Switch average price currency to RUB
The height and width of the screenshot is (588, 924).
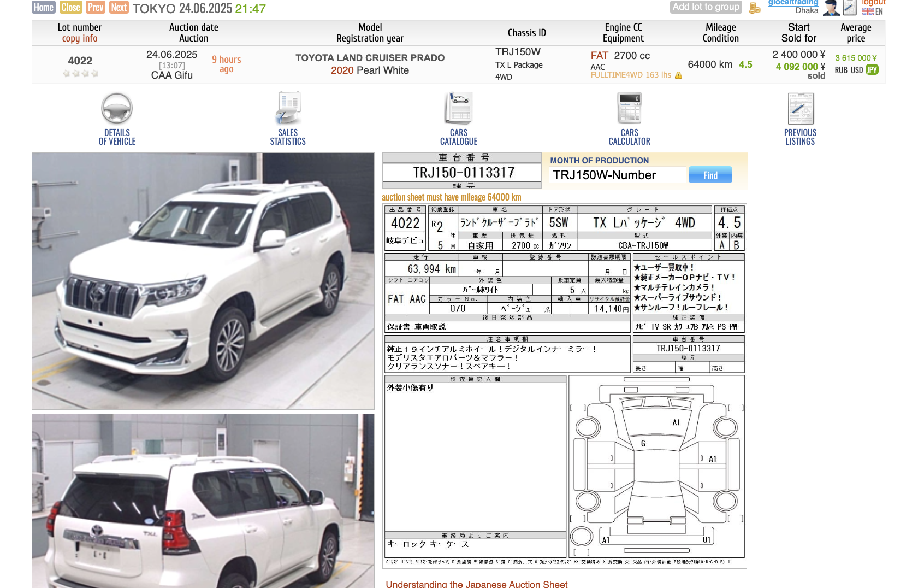(841, 70)
